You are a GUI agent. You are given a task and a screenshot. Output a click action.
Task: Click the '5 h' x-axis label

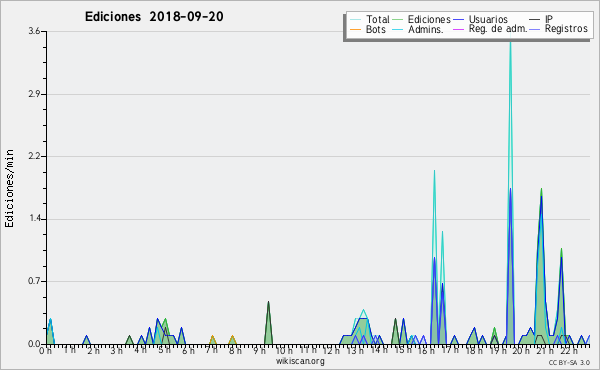pos(165,350)
